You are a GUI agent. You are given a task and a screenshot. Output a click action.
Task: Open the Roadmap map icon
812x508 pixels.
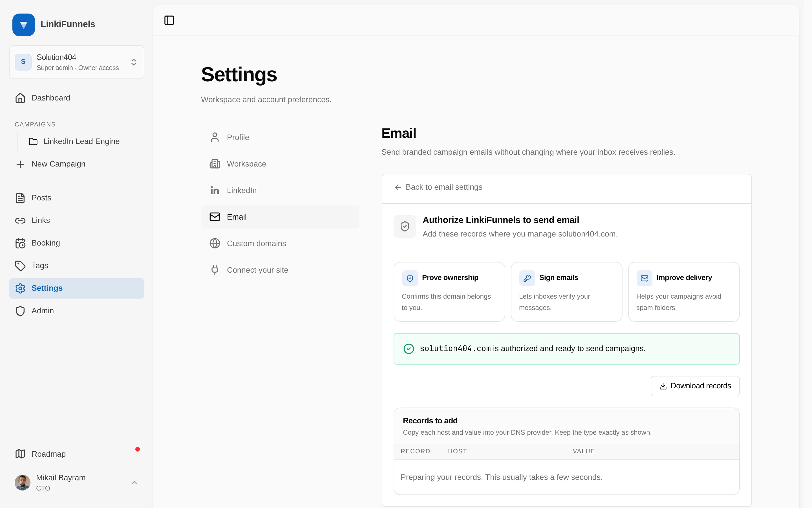pyautogui.click(x=21, y=454)
